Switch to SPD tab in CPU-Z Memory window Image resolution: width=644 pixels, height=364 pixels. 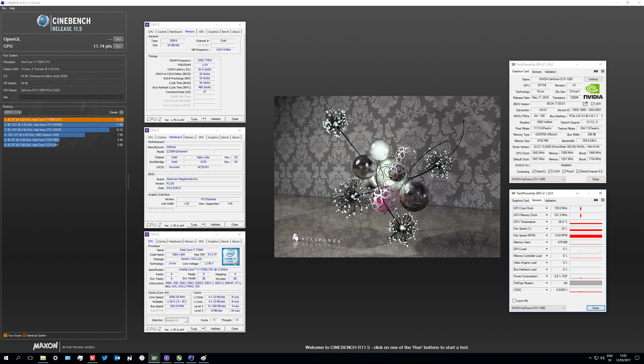pyautogui.click(x=201, y=32)
